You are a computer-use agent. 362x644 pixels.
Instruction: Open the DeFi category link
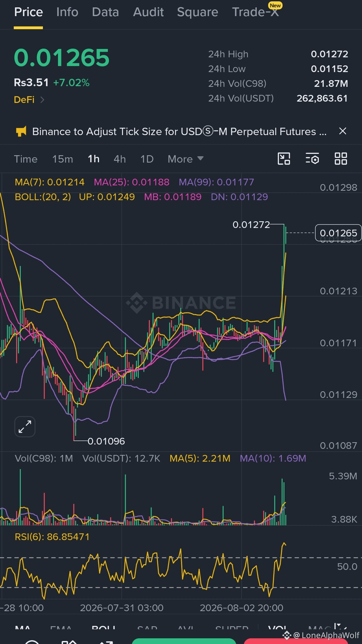(24, 100)
